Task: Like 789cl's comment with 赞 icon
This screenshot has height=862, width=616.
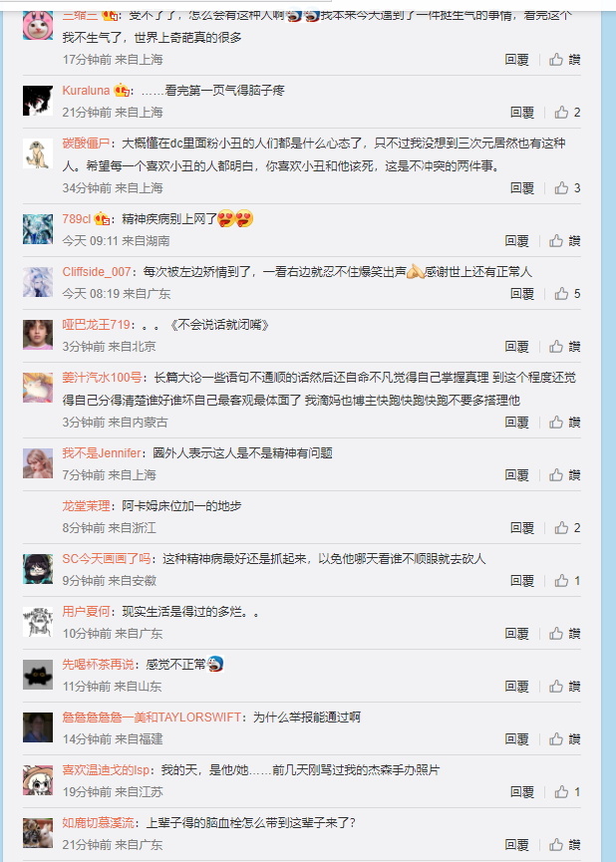Action: point(565,241)
